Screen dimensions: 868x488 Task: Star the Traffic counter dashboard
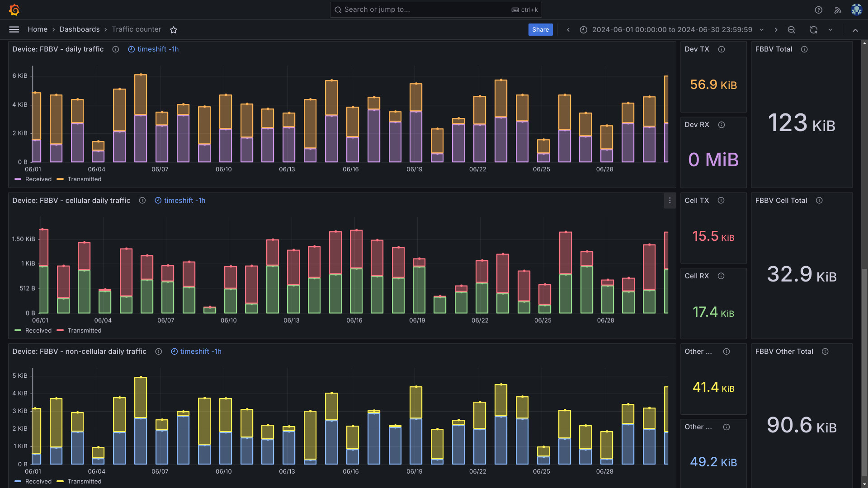tap(174, 30)
